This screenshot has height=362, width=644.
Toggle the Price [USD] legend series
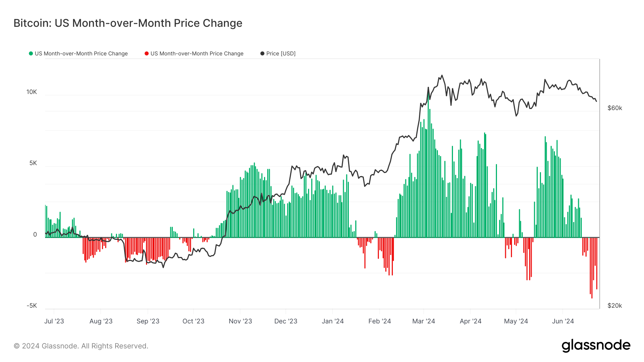[280, 54]
